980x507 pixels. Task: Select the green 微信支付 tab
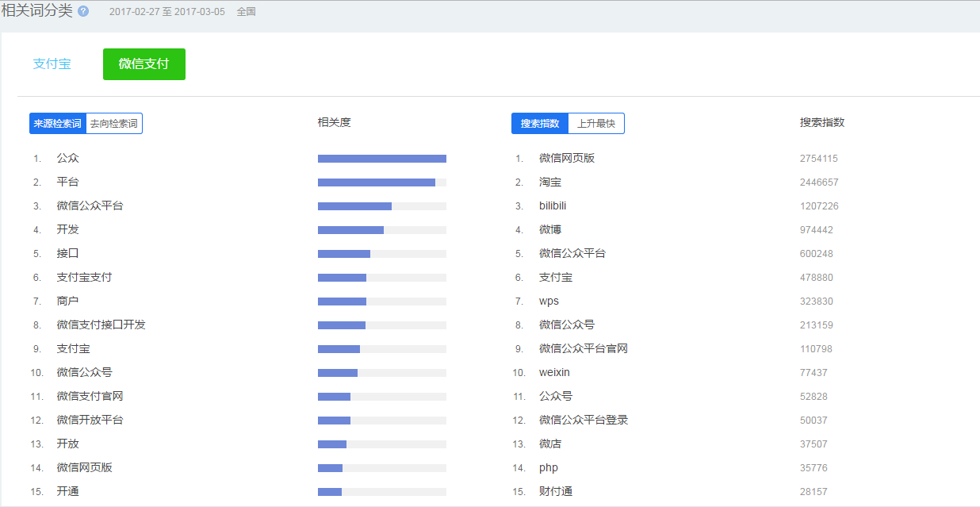coord(144,64)
